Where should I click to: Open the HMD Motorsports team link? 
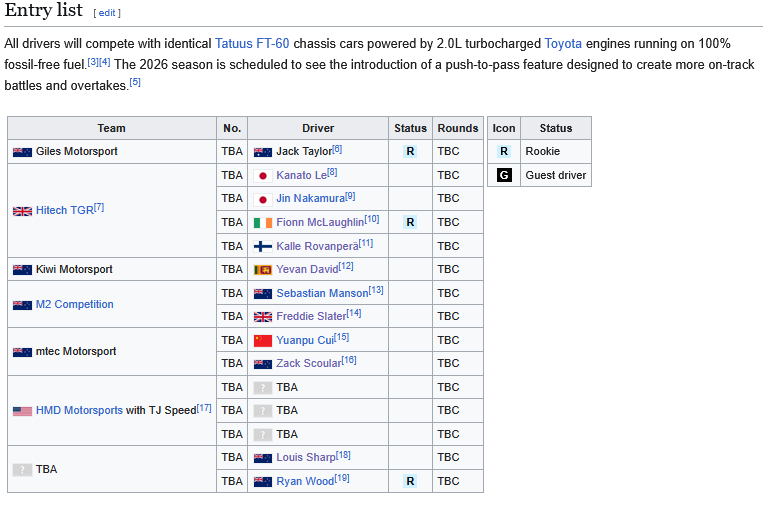[79, 410]
